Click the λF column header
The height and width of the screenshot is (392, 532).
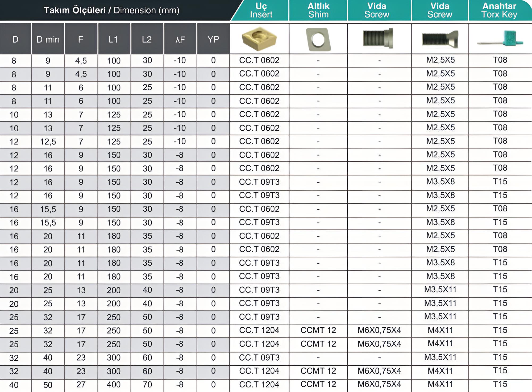[x=180, y=40]
